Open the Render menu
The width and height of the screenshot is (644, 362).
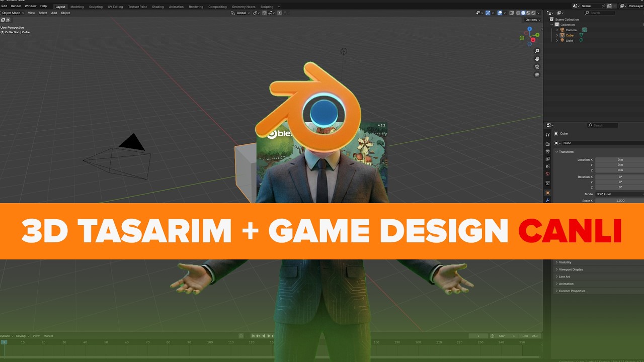coord(16,6)
